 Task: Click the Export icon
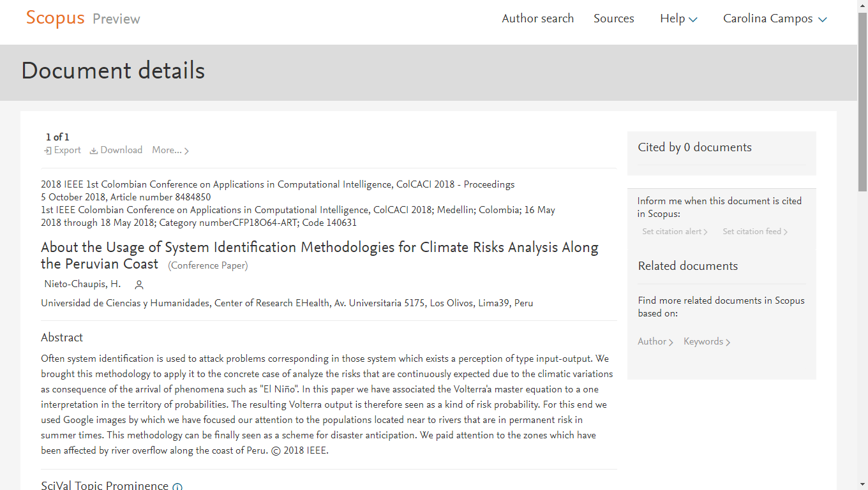pos(47,151)
